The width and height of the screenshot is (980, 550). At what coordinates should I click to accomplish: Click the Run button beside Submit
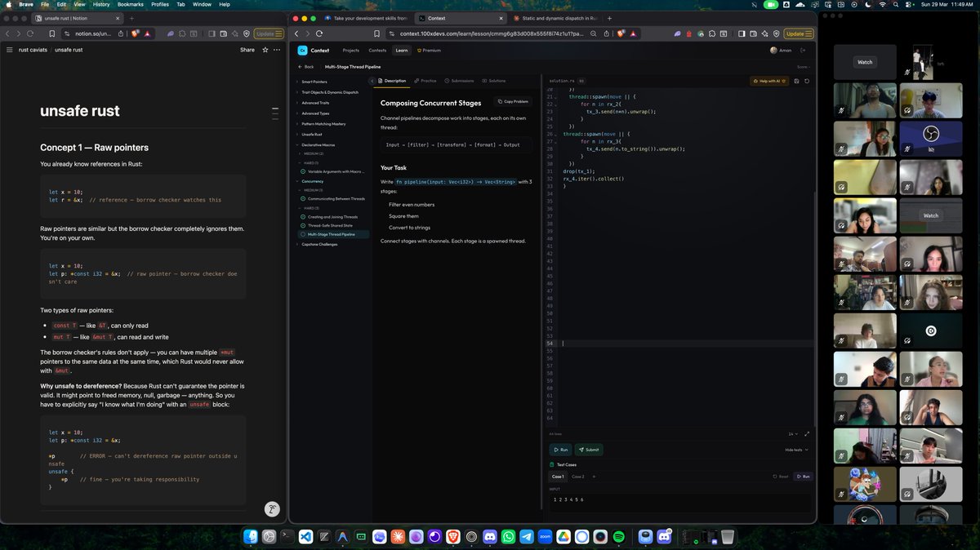[x=561, y=450]
